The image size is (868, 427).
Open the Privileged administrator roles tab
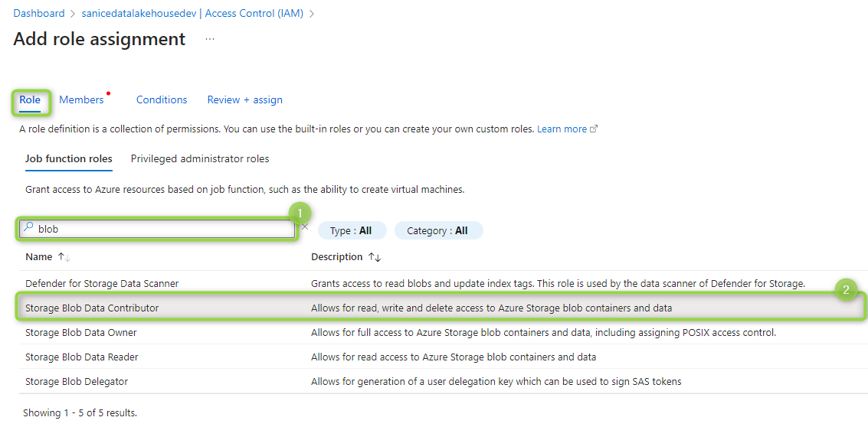200,158
